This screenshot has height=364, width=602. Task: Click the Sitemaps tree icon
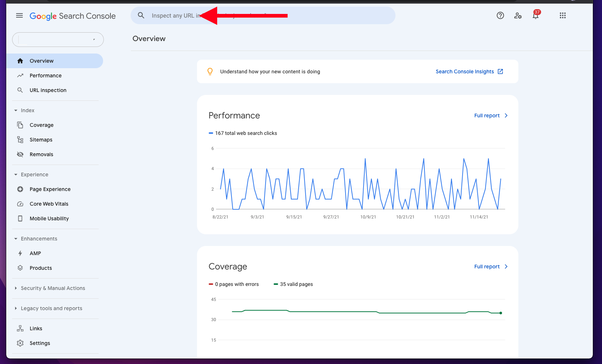pos(20,140)
